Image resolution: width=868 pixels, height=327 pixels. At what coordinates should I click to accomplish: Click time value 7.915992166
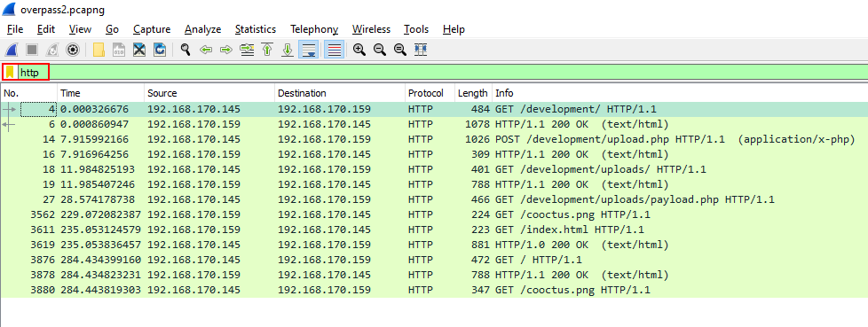pyautogui.click(x=95, y=139)
